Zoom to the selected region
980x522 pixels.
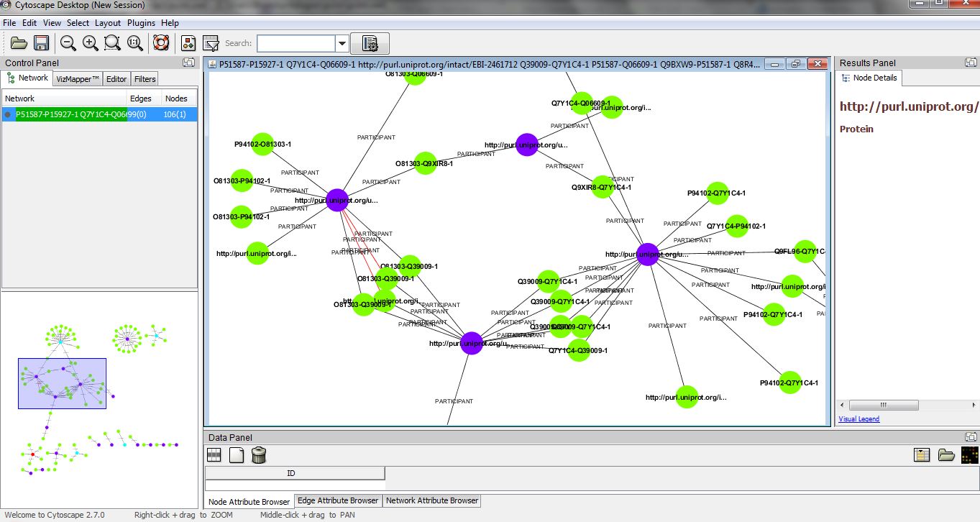pyautogui.click(x=113, y=43)
